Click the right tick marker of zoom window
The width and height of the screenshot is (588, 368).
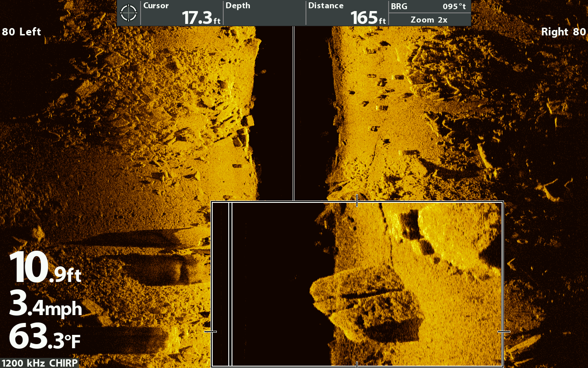[x=504, y=331]
